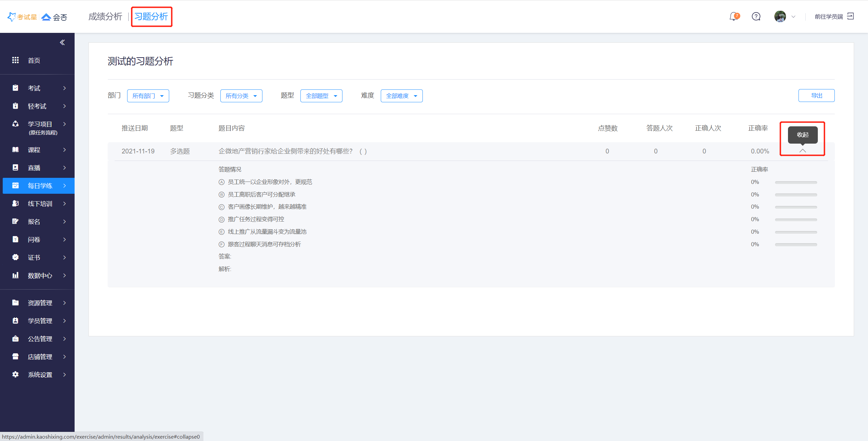Click the 首页 grid icon
The image size is (868, 441).
(x=15, y=60)
